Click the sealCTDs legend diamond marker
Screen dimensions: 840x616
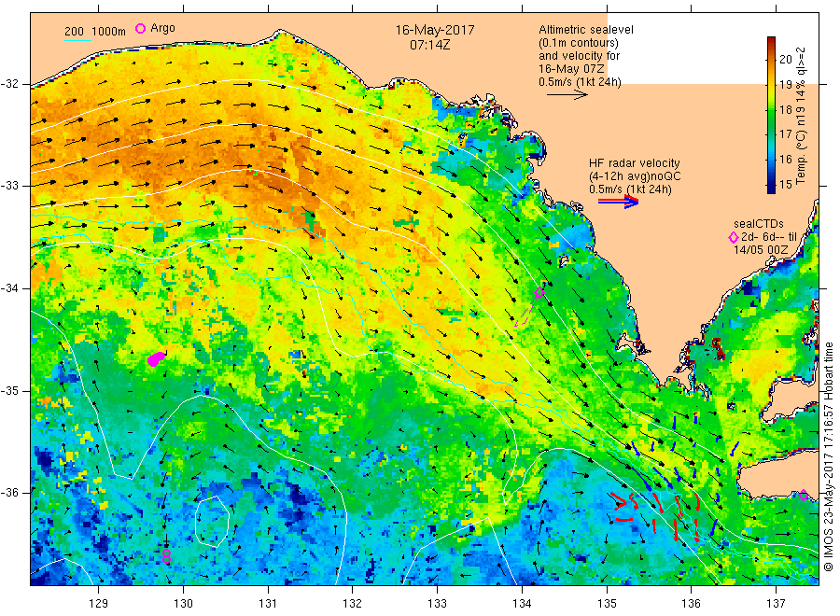(x=734, y=237)
